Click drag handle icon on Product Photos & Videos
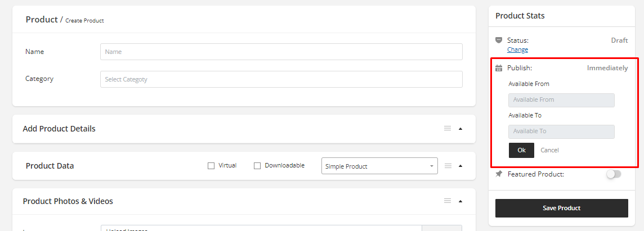This screenshot has width=644, height=231. point(448,201)
